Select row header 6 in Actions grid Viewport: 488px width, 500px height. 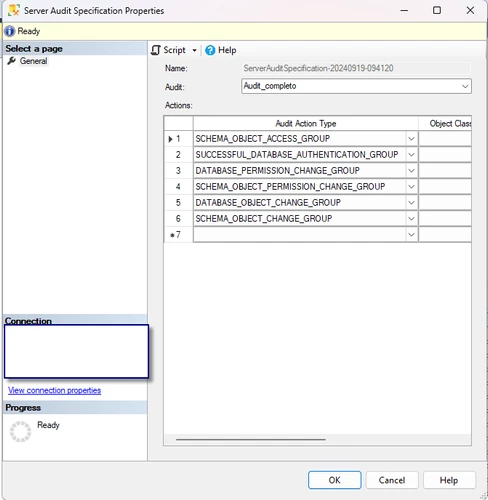pyautogui.click(x=178, y=219)
